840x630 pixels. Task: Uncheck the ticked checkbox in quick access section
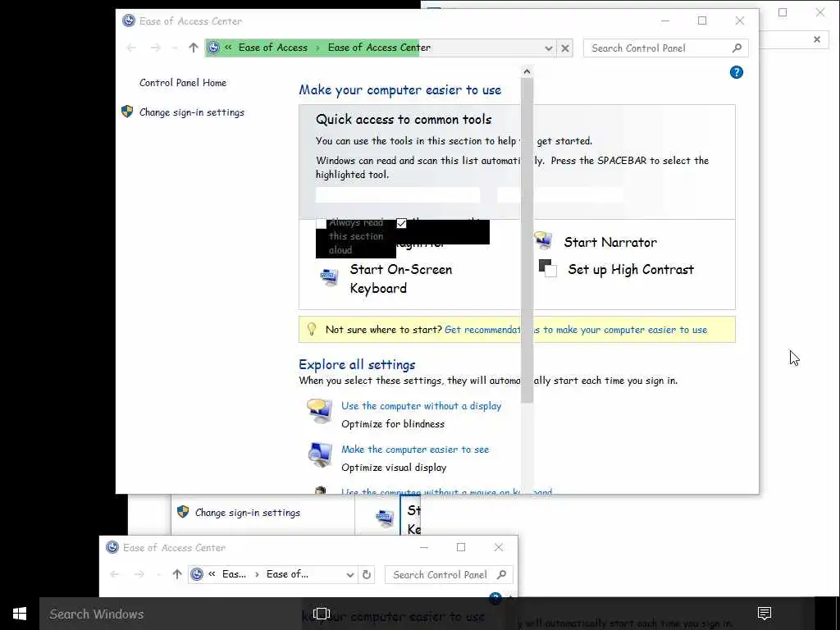[401, 223]
